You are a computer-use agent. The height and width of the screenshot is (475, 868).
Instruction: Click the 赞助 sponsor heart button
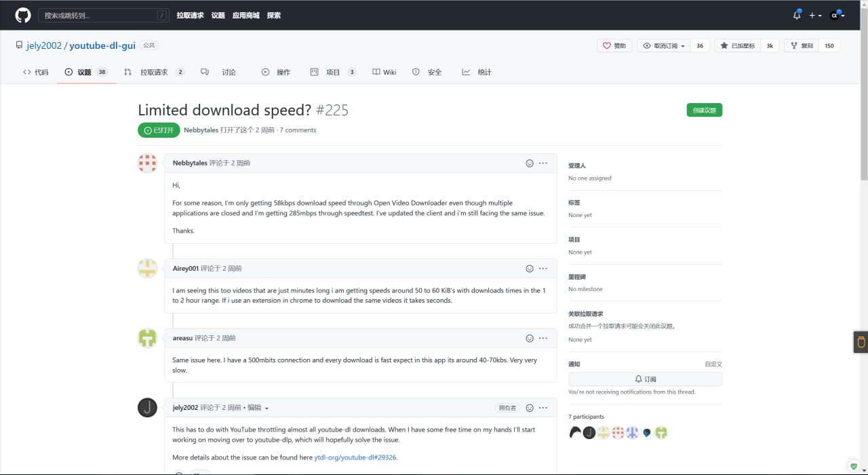[x=614, y=45]
